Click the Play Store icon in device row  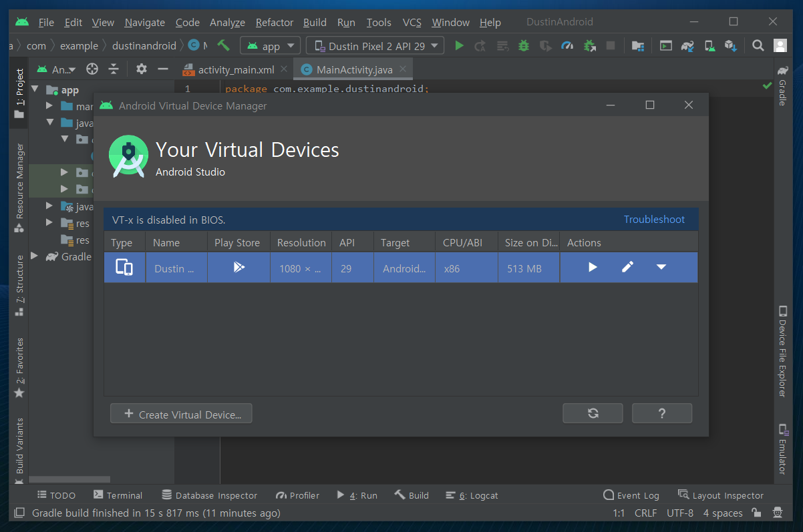[238, 267]
